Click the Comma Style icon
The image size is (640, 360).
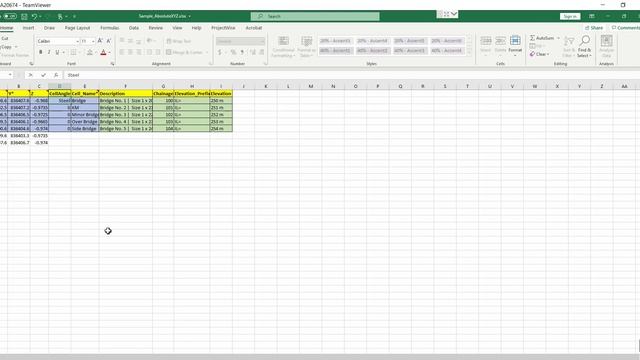click(242, 52)
